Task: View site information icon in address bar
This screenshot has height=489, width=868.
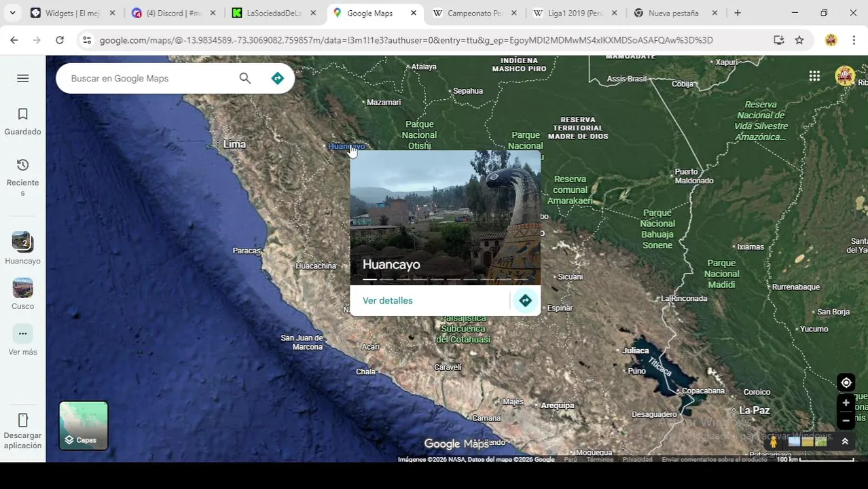Action: (87, 40)
